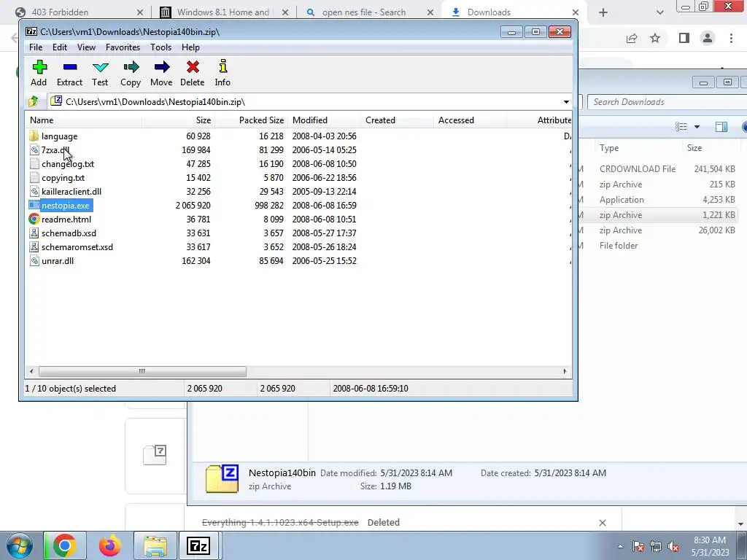
Task: Select the Application row in Explorer
Action: tap(657, 200)
